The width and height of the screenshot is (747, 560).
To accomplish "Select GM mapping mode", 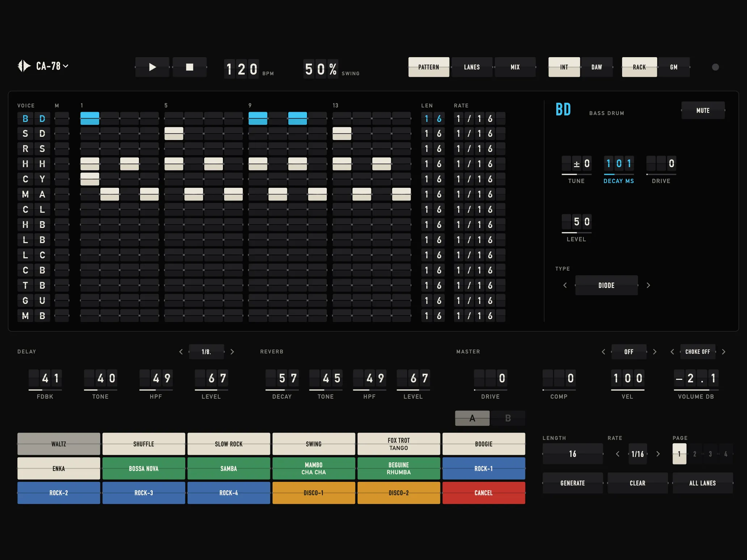I will point(674,67).
